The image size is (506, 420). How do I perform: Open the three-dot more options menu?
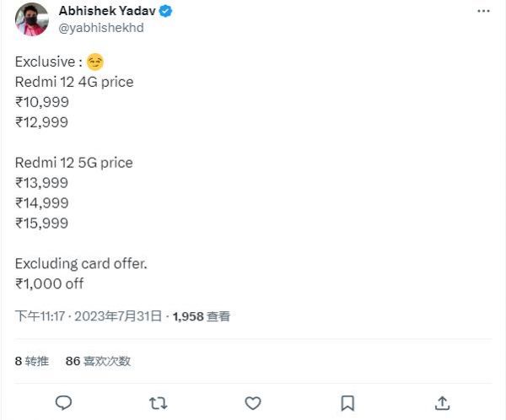coord(483,12)
